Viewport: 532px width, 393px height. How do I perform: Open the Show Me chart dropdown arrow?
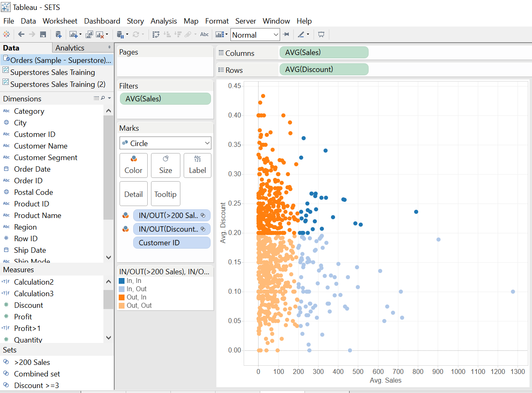coord(226,35)
